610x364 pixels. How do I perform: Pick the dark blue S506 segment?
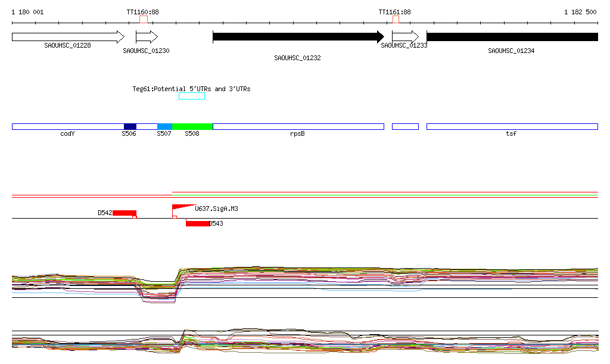pos(130,126)
